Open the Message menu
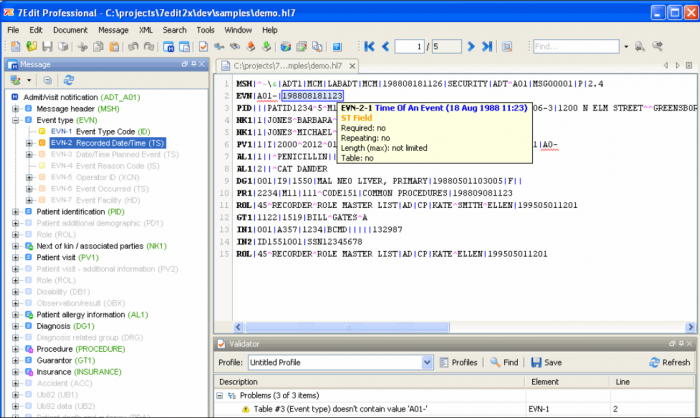Screen dimensions: 700x418 [x=113, y=30]
